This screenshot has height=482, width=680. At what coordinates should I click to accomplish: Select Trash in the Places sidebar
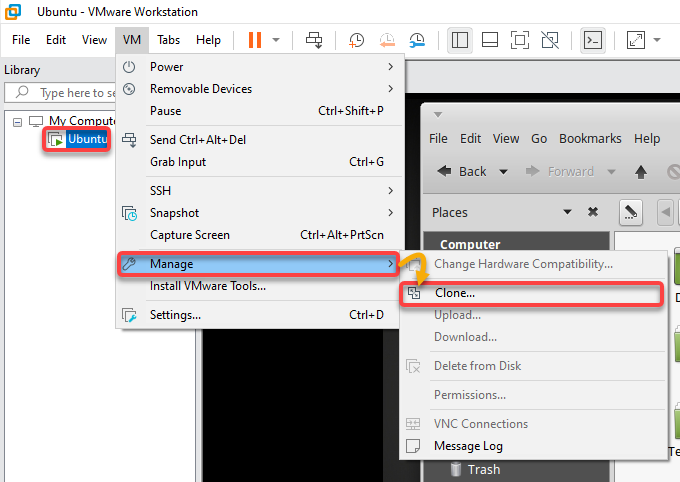(x=475, y=469)
